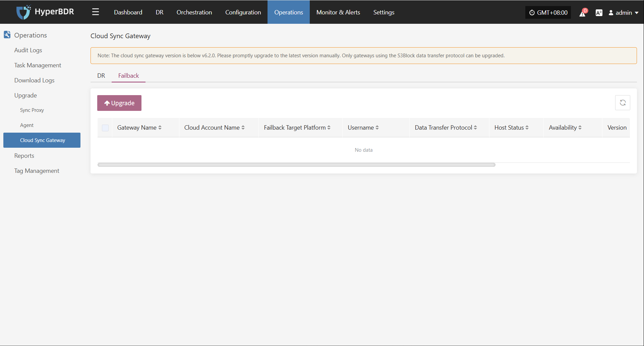Switch to the DR tab
644x346 pixels.
(101, 75)
